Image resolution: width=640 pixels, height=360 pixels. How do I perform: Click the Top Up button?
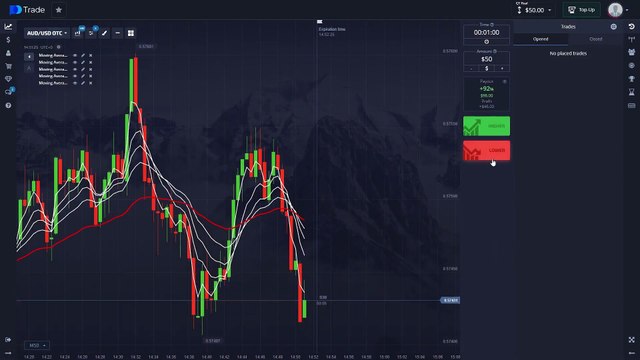[582, 10]
